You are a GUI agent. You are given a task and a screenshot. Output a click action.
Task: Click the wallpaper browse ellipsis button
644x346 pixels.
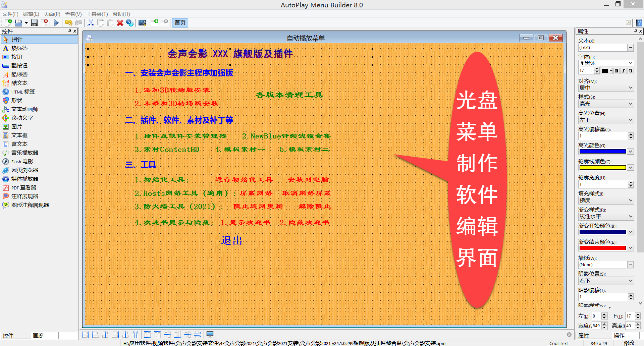point(631,265)
